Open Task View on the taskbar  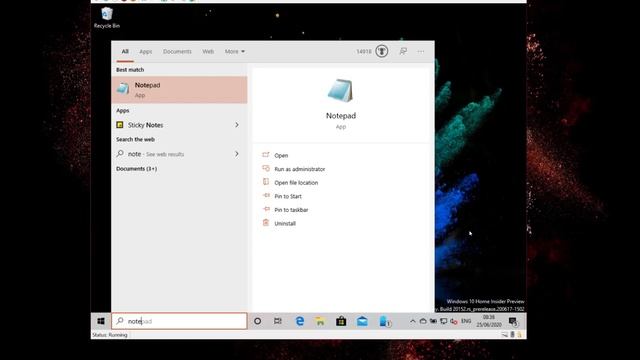coord(278,321)
